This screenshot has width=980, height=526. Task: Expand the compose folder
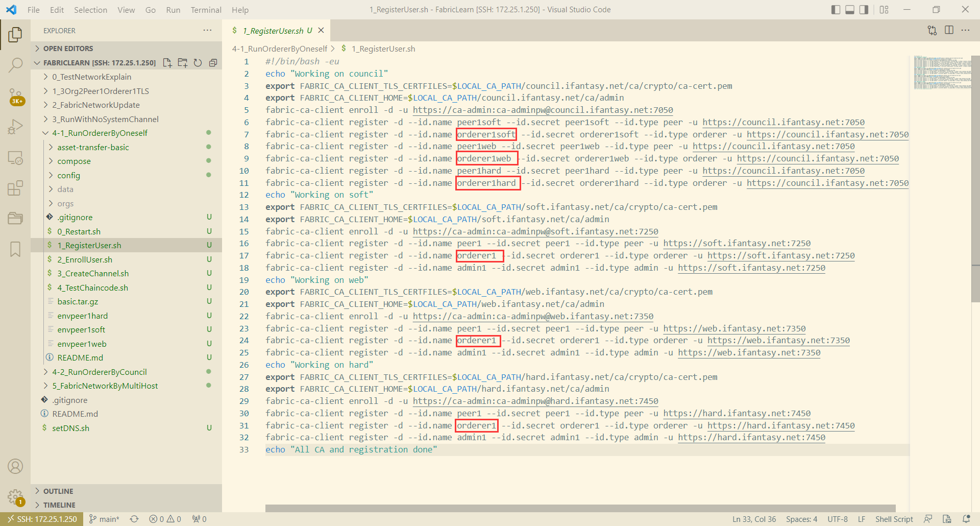(74, 161)
